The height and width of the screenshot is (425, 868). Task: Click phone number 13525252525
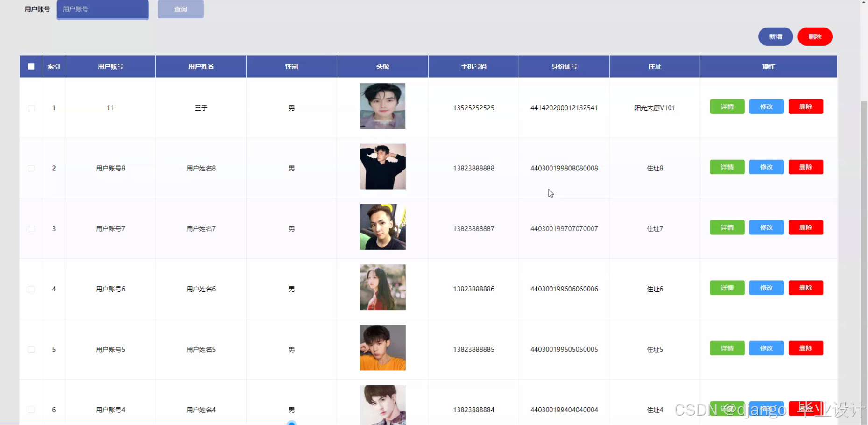tap(473, 108)
